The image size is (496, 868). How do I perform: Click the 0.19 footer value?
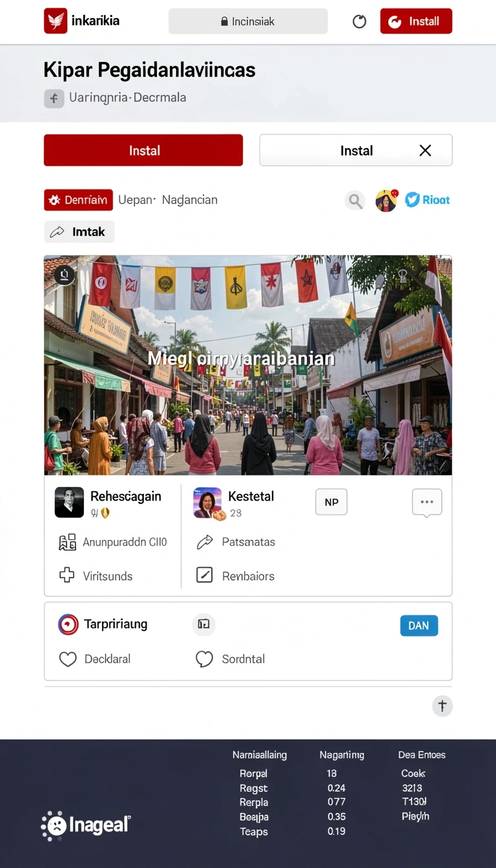pos(336,832)
